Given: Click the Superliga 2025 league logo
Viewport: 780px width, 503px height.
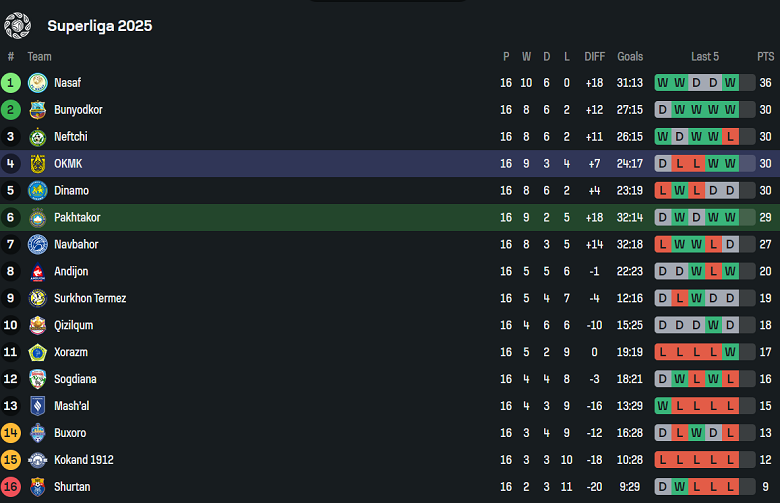Looking at the screenshot, I should click(18, 25).
